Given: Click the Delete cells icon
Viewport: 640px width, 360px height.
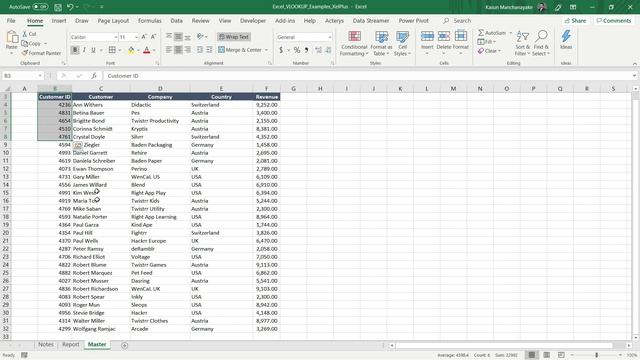Looking at the screenshot, I should [444, 37].
